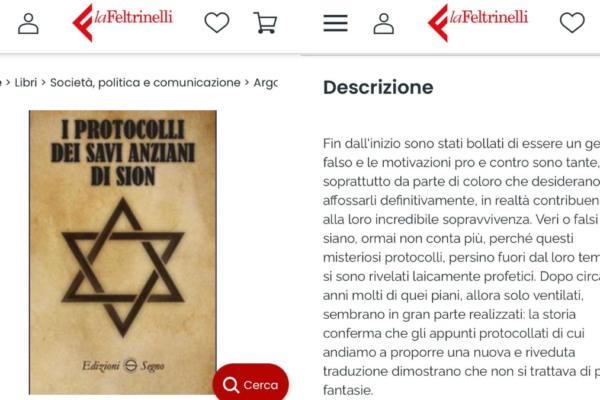Screen dimensions: 600x400
Task: Click the chevron between Libri and Società
Action: pyautogui.click(x=43, y=83)
